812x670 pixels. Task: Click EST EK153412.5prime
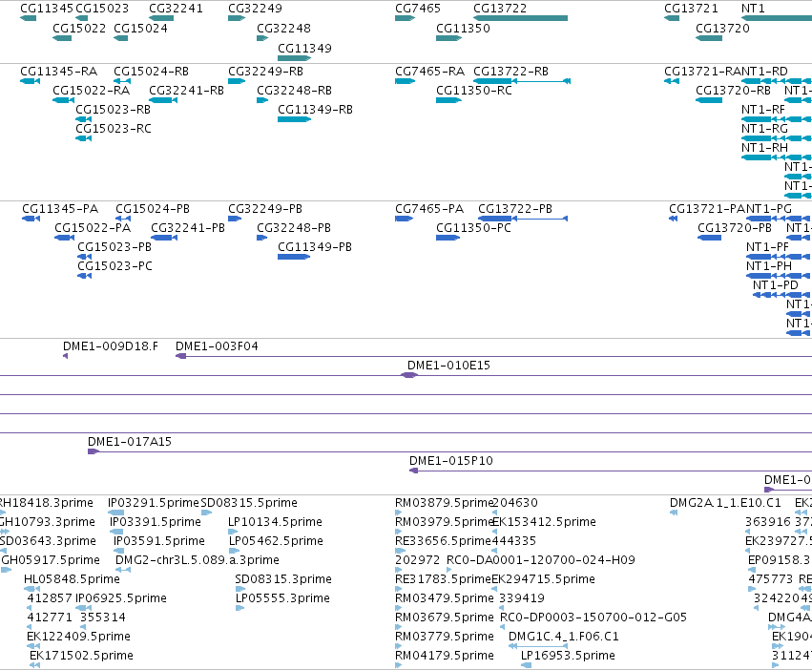click(x=494, y=532)
